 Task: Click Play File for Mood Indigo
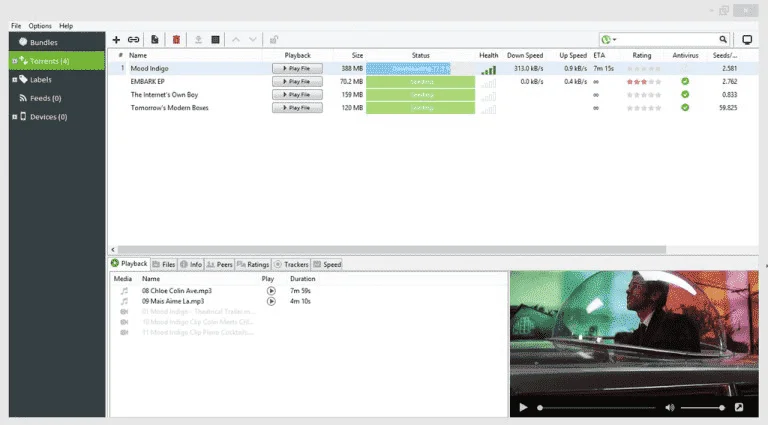[x=297, y=69]
